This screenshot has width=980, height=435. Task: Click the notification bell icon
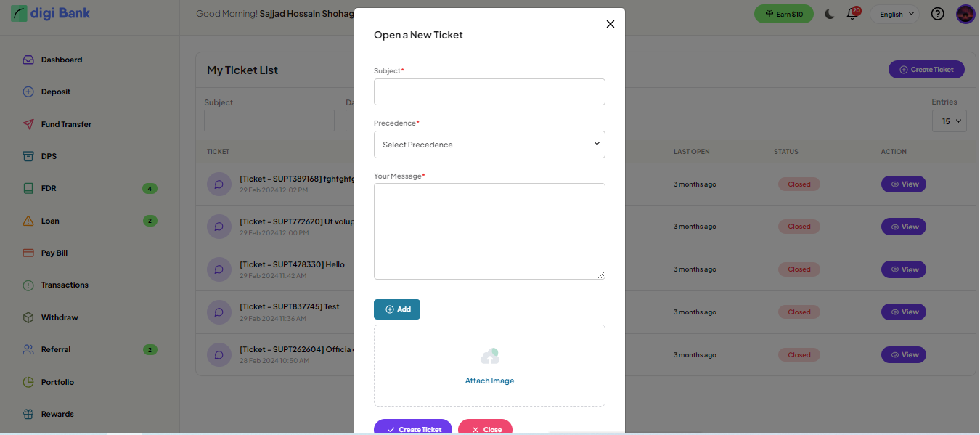click(x=853, y=15)
